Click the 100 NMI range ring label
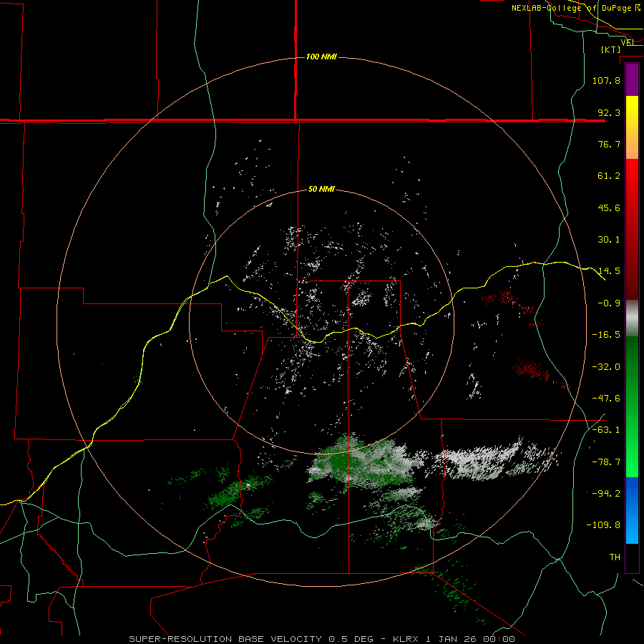This screenshot has width=644, height=644. click(x=321, y=57)
